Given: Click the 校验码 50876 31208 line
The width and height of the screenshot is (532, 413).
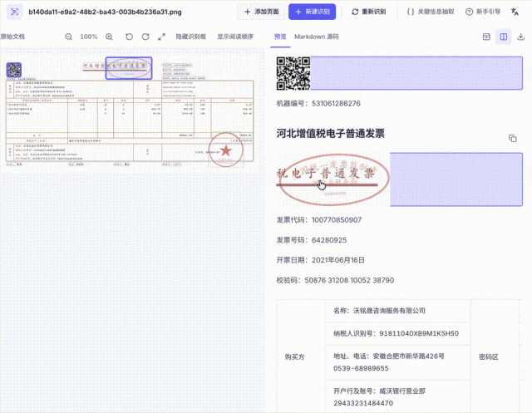Looking at the screenshot, I should pyautogui.click(x=335, y=280).
